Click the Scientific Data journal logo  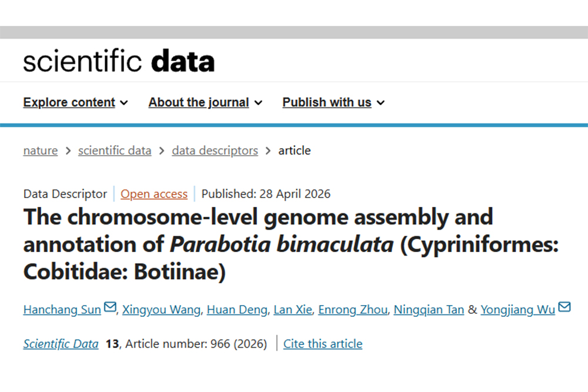click(x=119, y=61)
